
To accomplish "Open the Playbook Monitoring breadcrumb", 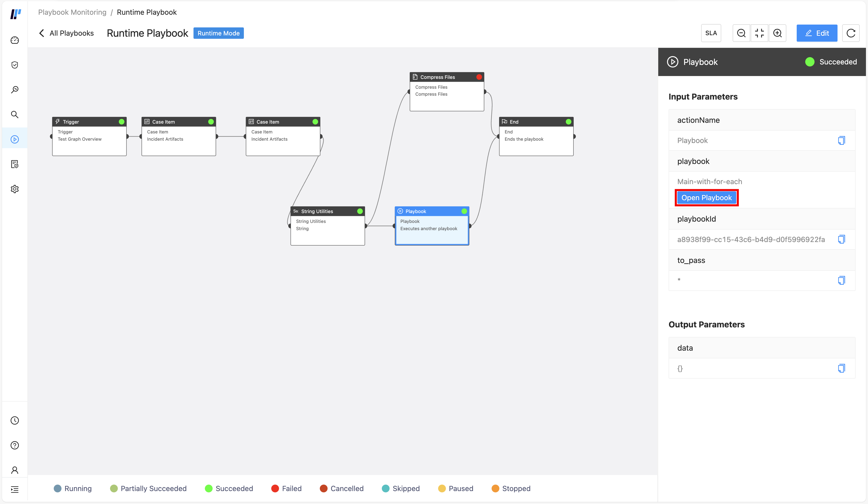I will point(72,12).
